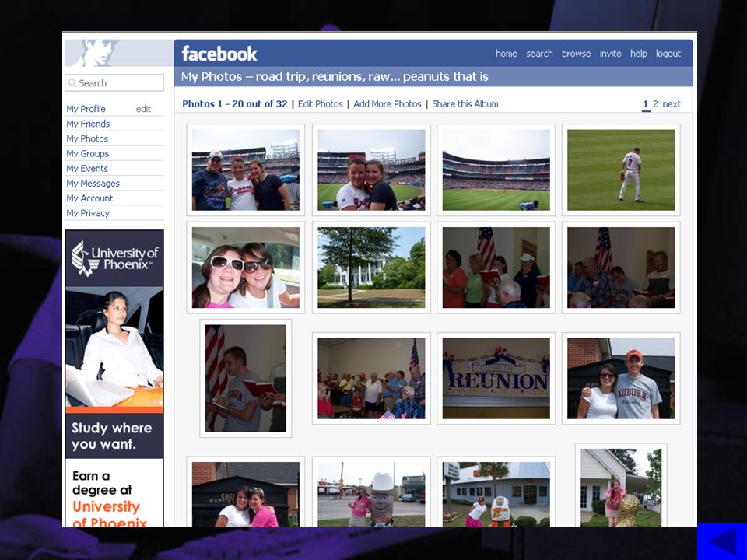Click the University of Phoenix ad banner

point(114,379)
